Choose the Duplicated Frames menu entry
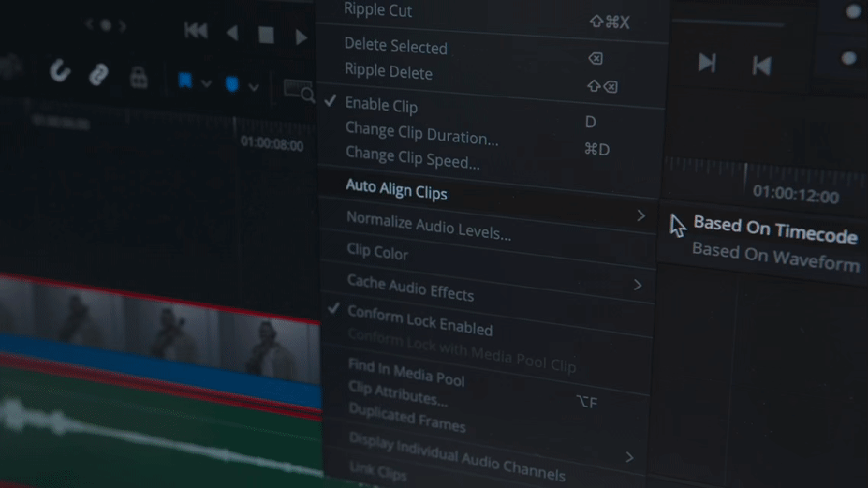 tap(407, 416)
